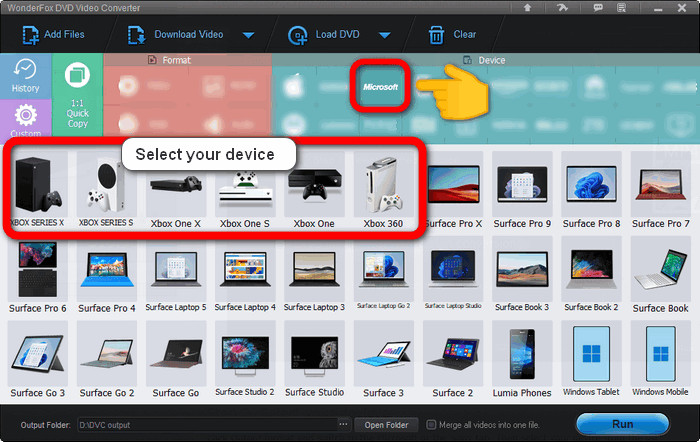Select 1:1 Quick Copy

point(78,95)
